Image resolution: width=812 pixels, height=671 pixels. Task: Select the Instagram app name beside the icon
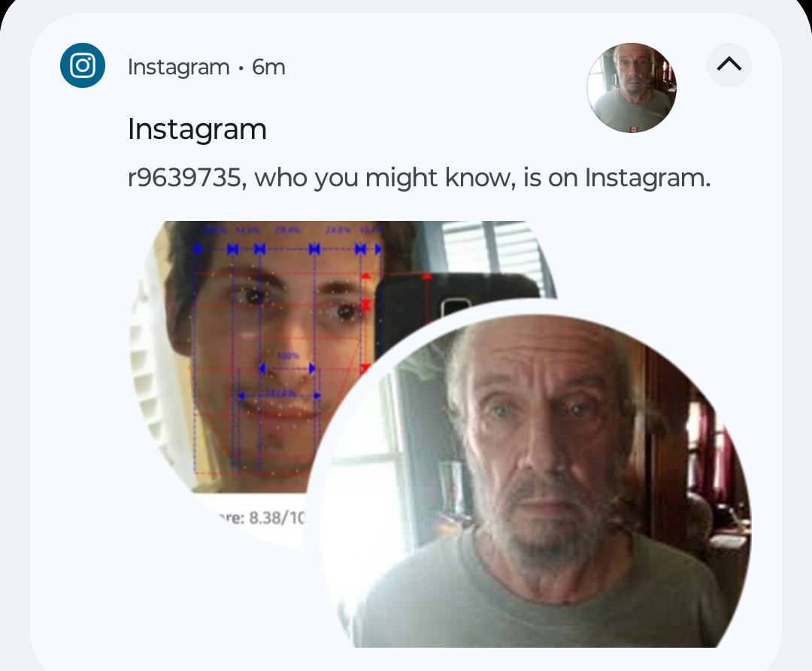[178, 68]
